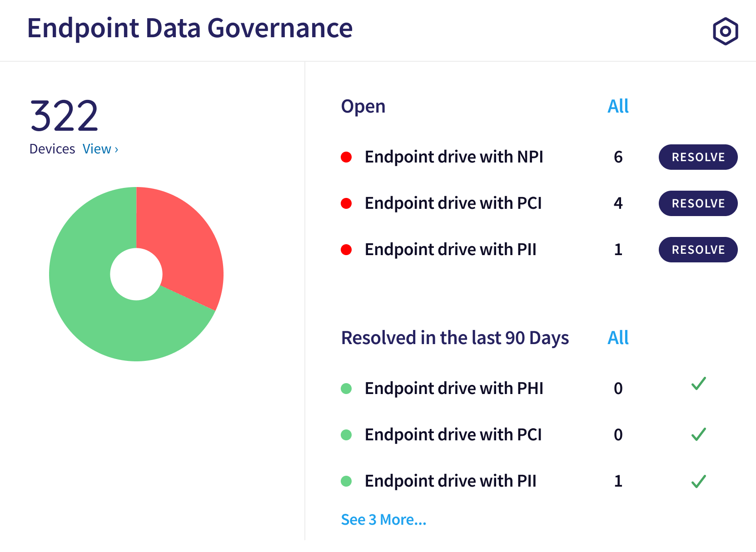Expand list with See 3 More link

[x=383, y=519]
